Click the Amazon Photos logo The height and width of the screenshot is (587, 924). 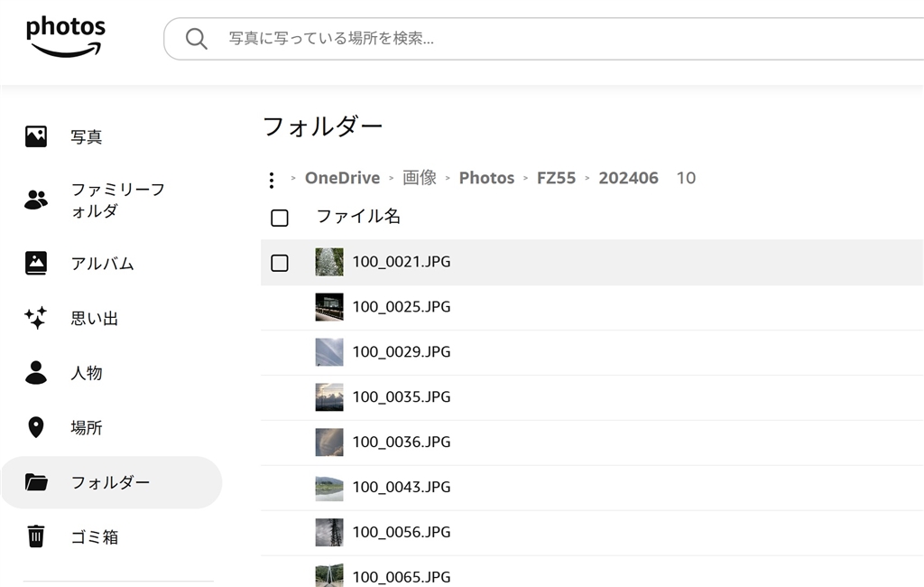tap(65, 36)
